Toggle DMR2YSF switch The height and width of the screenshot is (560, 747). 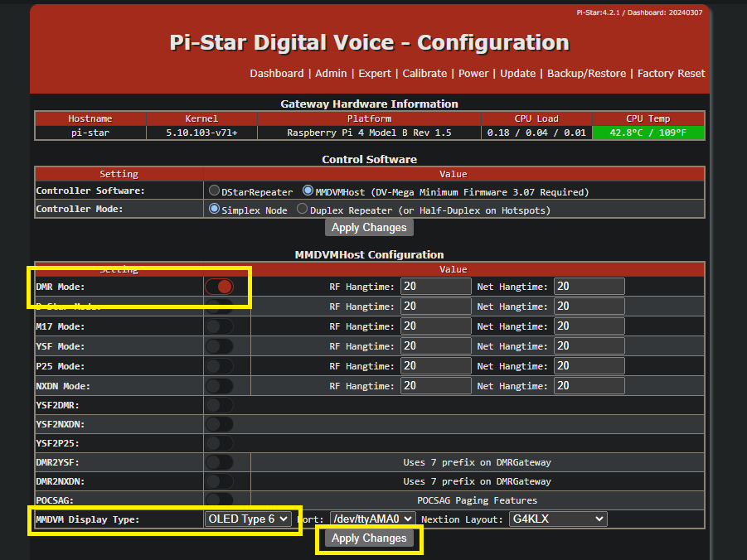(220, 462)
